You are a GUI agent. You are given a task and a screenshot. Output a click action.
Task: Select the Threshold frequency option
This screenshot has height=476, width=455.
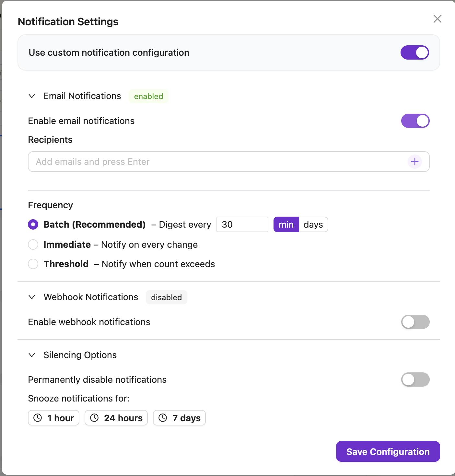point(33,264)
